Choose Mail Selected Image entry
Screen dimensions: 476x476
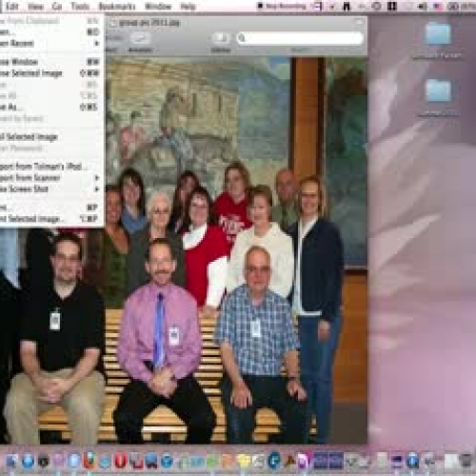pos(50,137)
